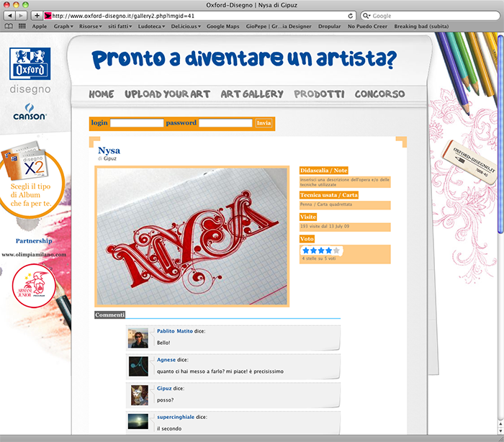Viewport: 504px width, 442px height.
Task: Open the CONCORSO page
Action: click(379, 94)
